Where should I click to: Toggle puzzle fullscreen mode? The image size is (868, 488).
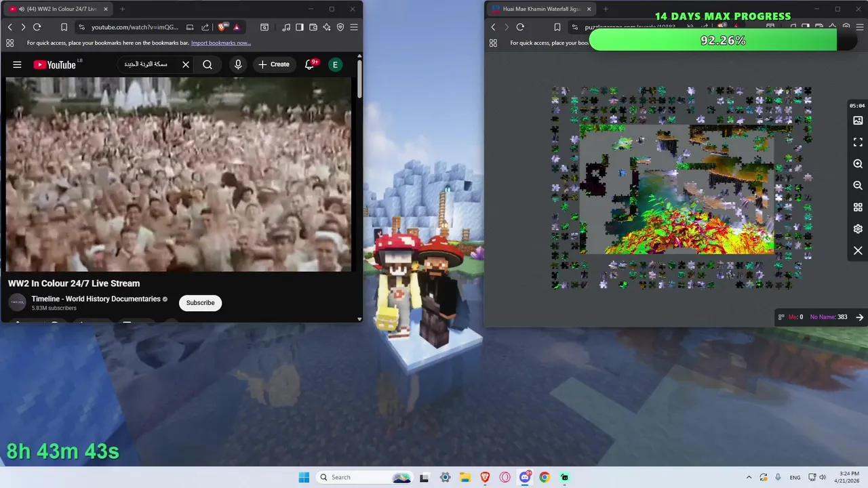tap(858, 142)
